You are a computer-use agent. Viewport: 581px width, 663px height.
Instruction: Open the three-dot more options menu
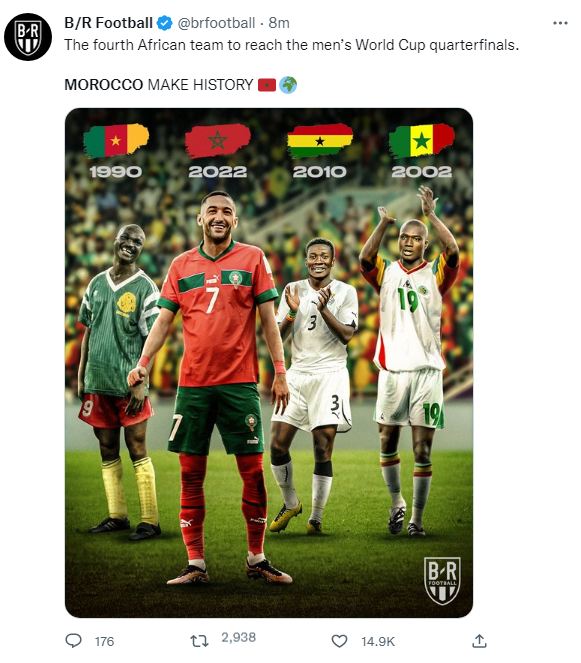click(560, 23)
